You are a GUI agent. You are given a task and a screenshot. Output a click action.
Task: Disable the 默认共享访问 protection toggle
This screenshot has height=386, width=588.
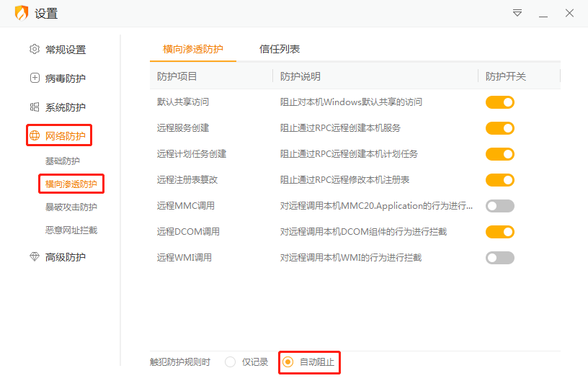pyautogui.click(x=499, y=102)
